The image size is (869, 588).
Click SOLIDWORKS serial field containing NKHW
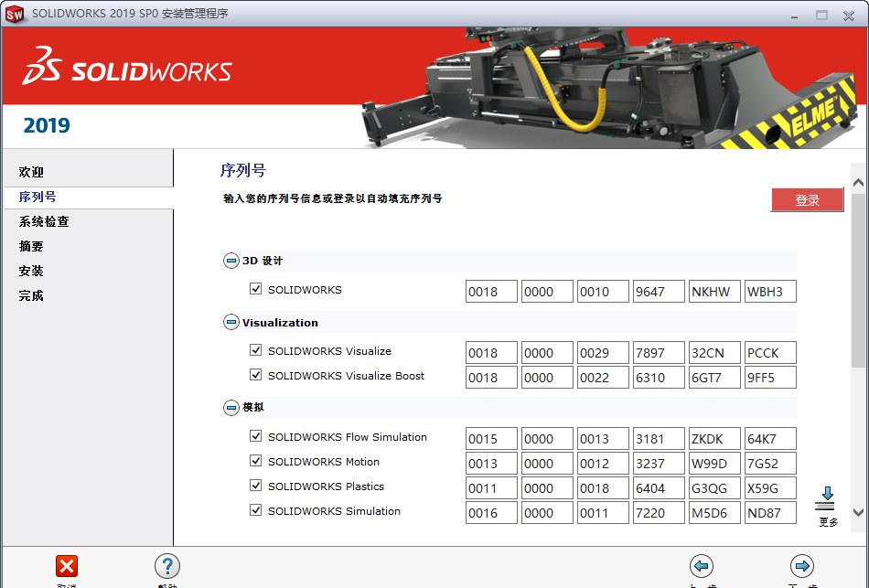[714, 292]
